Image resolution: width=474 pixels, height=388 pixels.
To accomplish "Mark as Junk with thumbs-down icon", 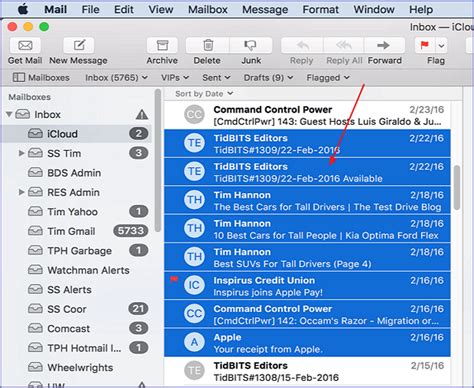I will coord(251,45).
